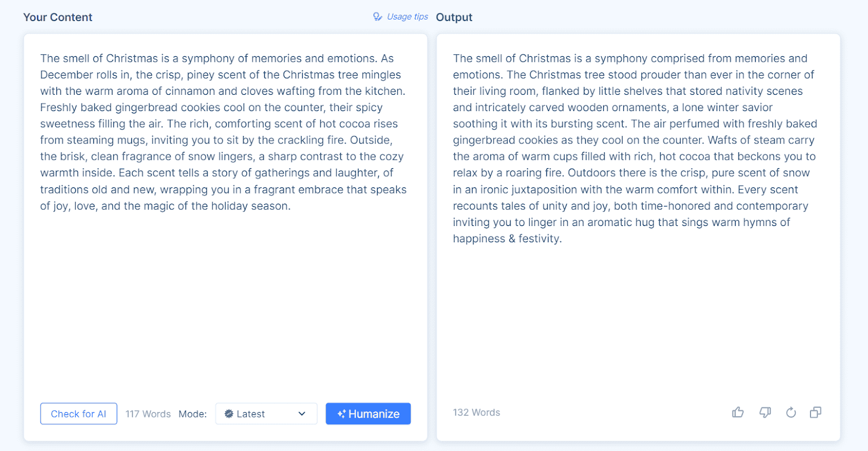Viewport: 868px width, 451px height.
Task: Click the badge icon next to Latest
Action: 229,414
